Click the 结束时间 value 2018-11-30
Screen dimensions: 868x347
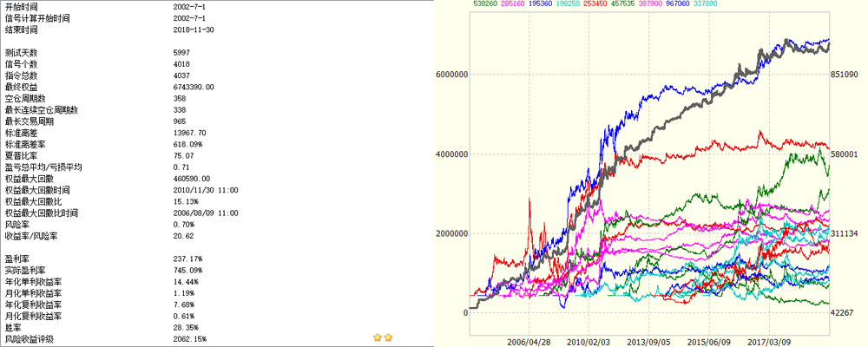(194, 29)
